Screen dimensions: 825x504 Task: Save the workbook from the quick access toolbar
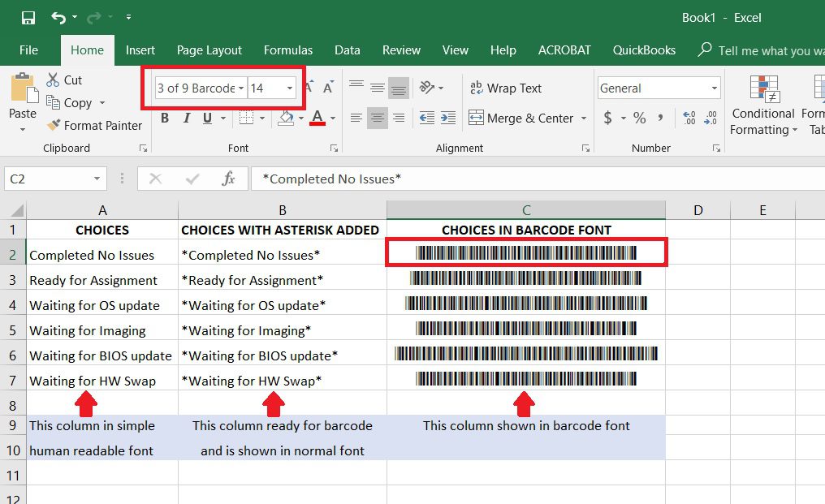pyautogui.click(x=28, y=18)
